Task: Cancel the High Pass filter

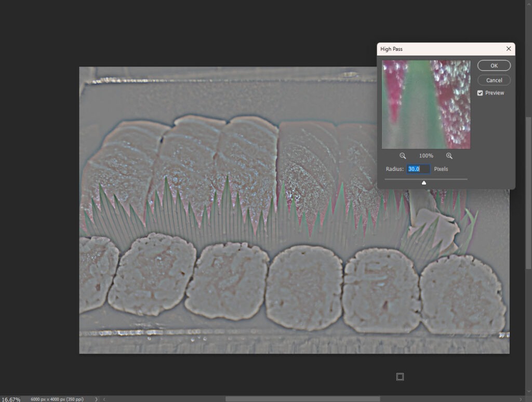Action: pyautogui.click(x=494, y=81)
